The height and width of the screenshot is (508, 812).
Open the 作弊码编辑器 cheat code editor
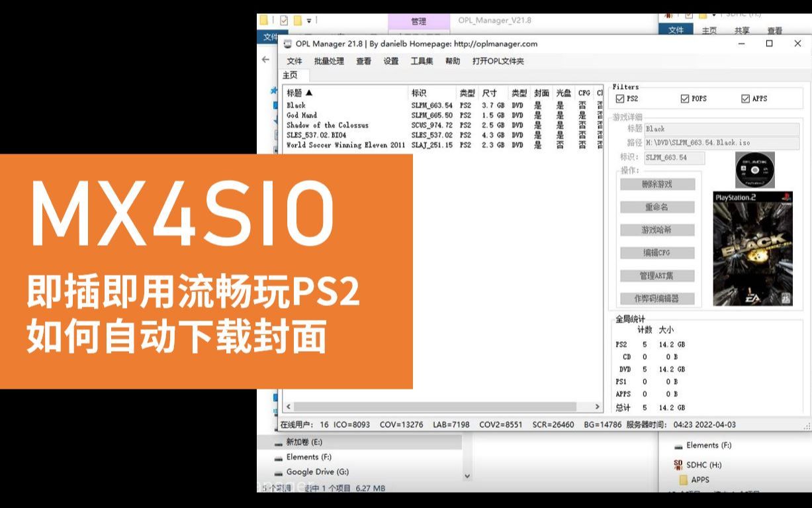tap(656, 298)
